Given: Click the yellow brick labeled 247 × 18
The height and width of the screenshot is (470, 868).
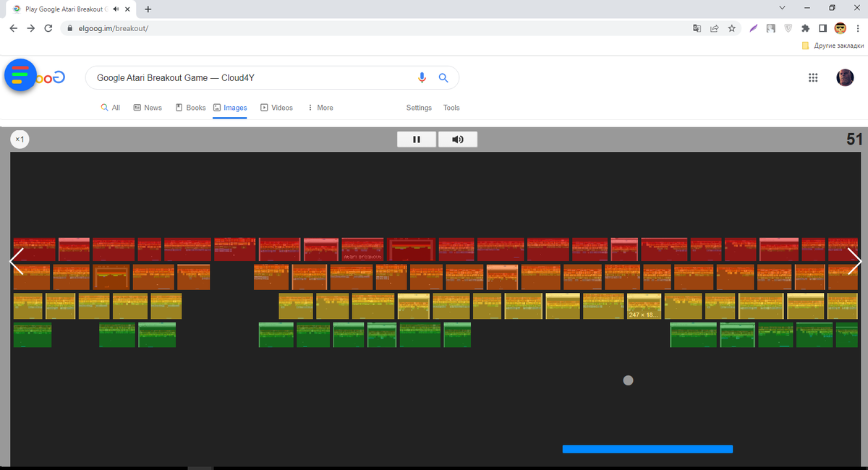Looking at the screenshot, I should (644, 306).
